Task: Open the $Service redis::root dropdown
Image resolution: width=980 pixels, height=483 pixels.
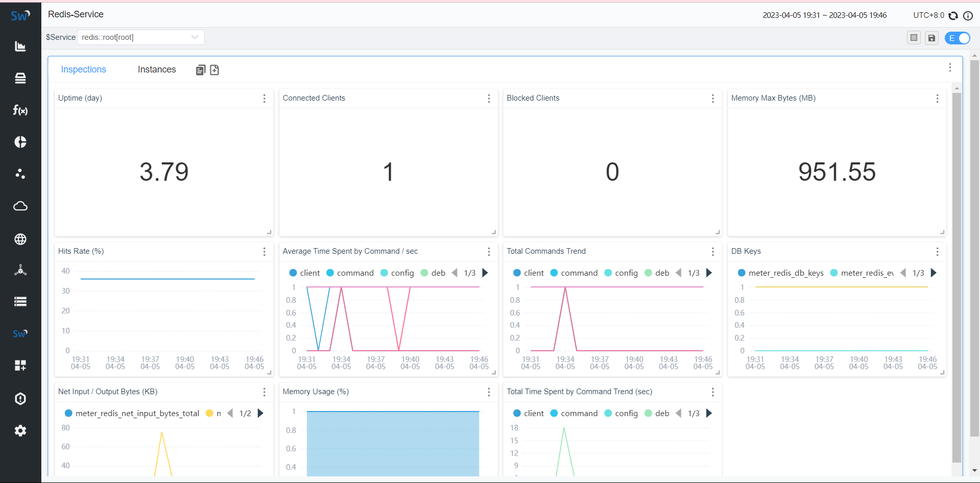Action: pos(141,37)
